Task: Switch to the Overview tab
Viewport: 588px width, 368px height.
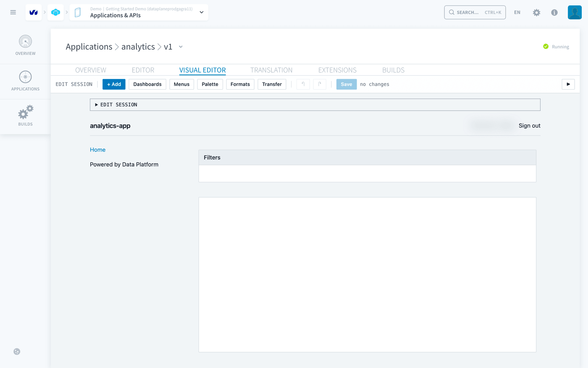Action: (91, 70)
